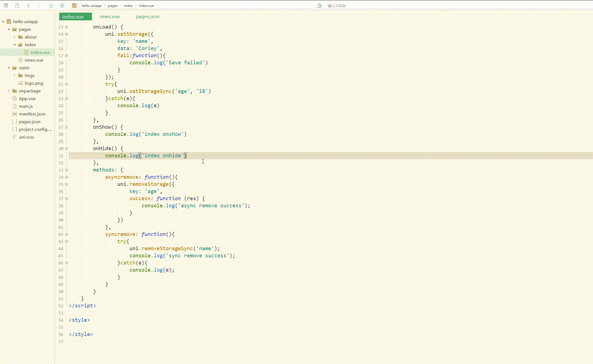The width and height of the screenshot is (593, 364).
Task: Click the news.vue file in sidebar
Action: [34, 60]
